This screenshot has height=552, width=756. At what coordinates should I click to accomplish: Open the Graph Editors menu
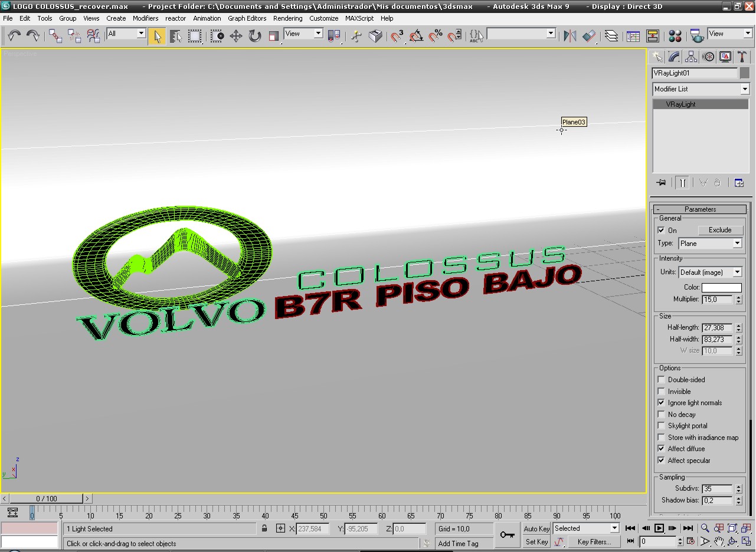point(247,18)
